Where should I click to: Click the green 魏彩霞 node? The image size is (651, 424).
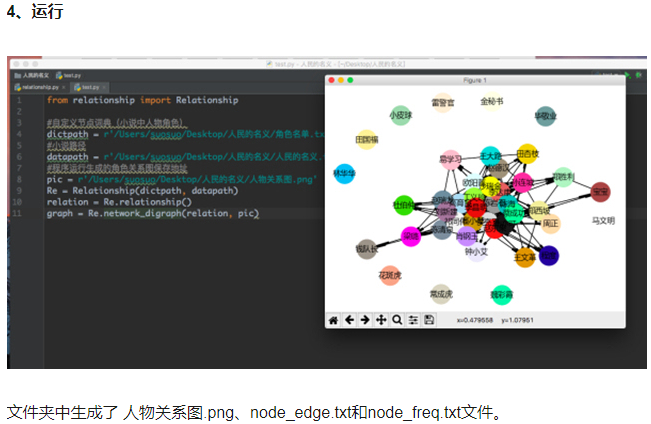click(502, 295)
